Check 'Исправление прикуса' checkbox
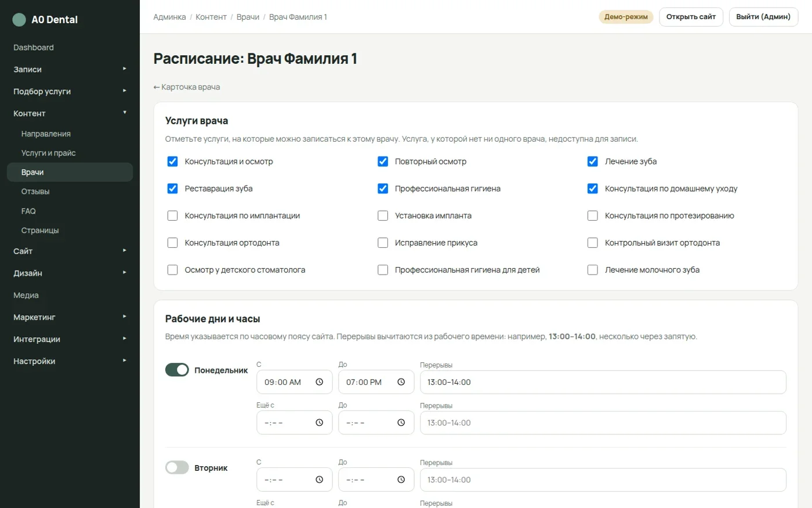812x508 pixels. (383, 243)
